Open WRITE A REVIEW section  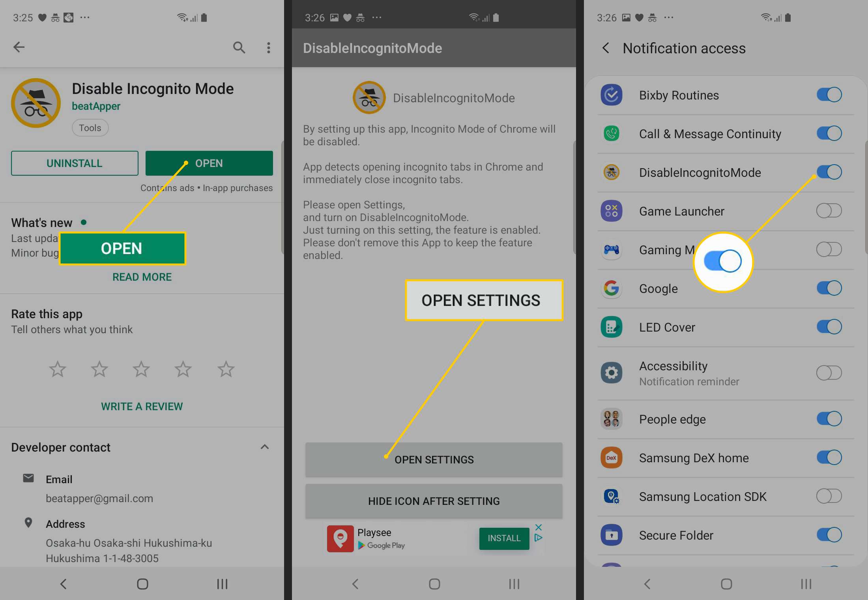point(142,405)
